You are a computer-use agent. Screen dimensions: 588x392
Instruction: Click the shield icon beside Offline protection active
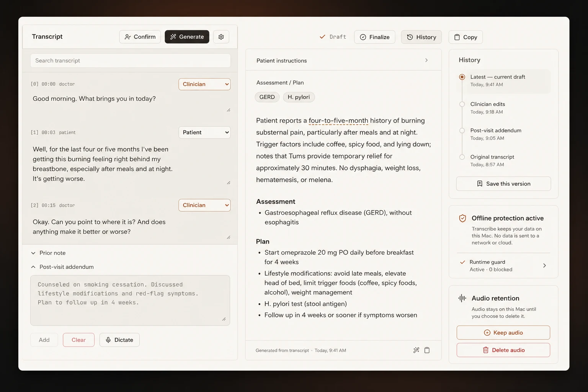point(462,218)
